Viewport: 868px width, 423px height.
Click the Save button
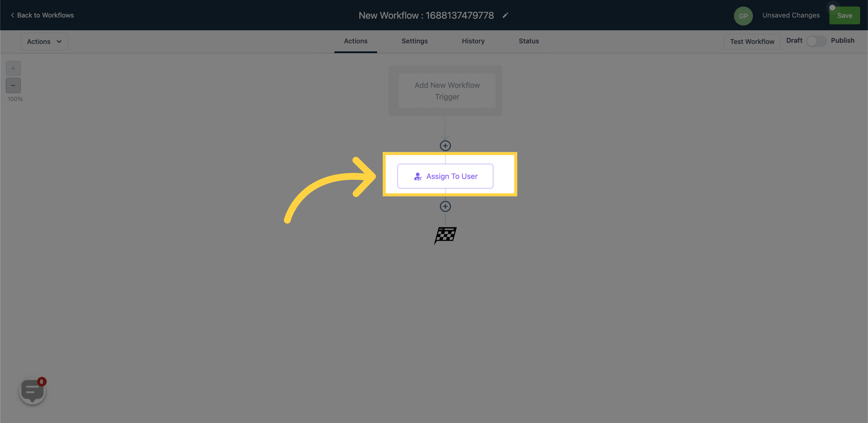(845, 15)
